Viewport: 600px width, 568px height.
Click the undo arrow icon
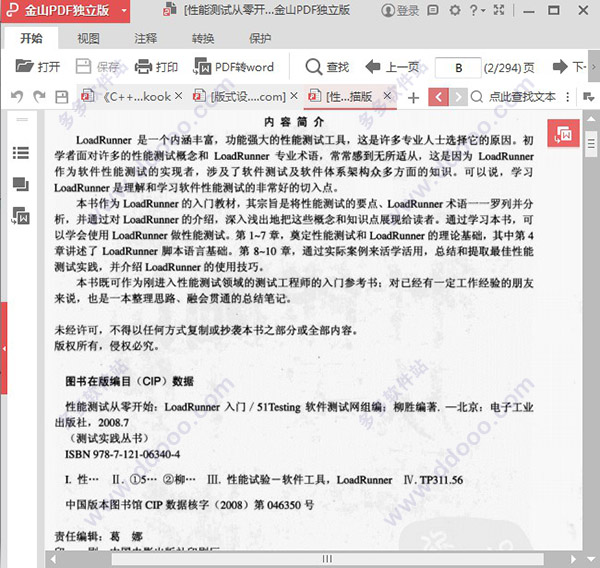[x=17, y=96]
